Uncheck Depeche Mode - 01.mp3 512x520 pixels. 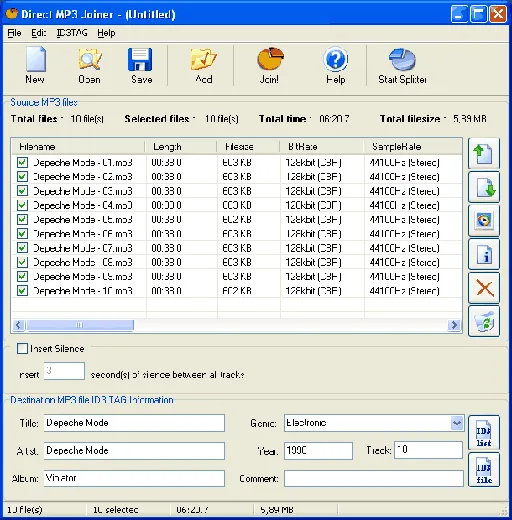click(x=22, y=162)
